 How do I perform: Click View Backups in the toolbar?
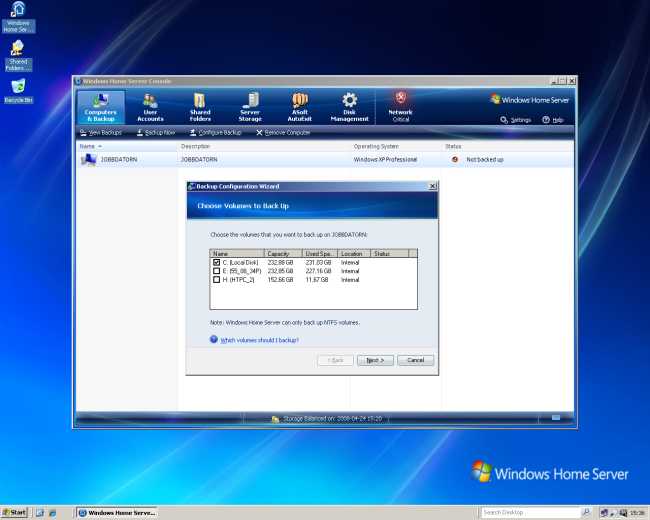[101, 133]
